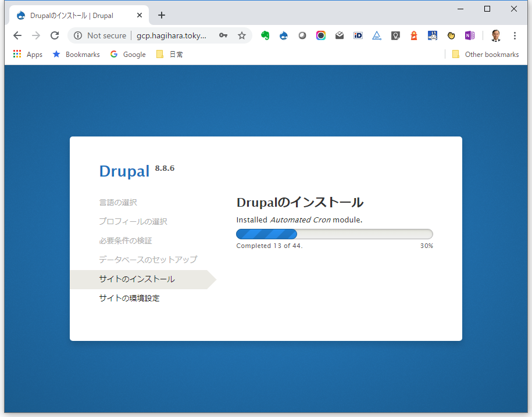This screenshot has height=417, width=532.
Task: Click the 30% progress label
Action: (x=427, y=246)
